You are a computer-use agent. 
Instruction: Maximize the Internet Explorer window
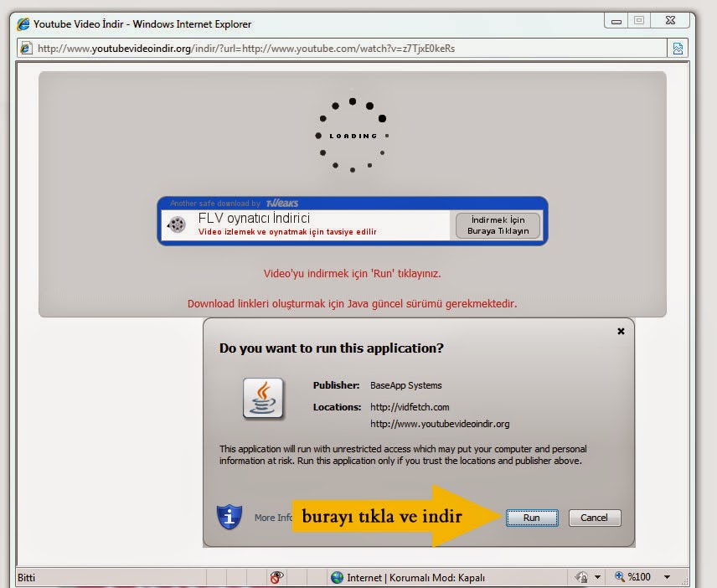(639, 21)
